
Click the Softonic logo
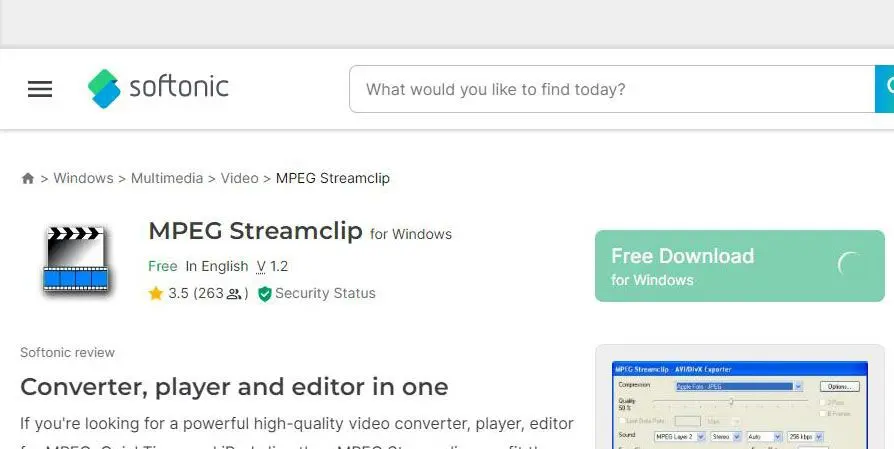pyautogui.click(x=158, y=88)
